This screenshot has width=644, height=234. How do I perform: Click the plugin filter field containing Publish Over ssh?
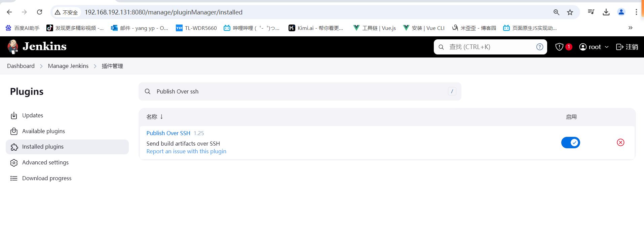300,91
